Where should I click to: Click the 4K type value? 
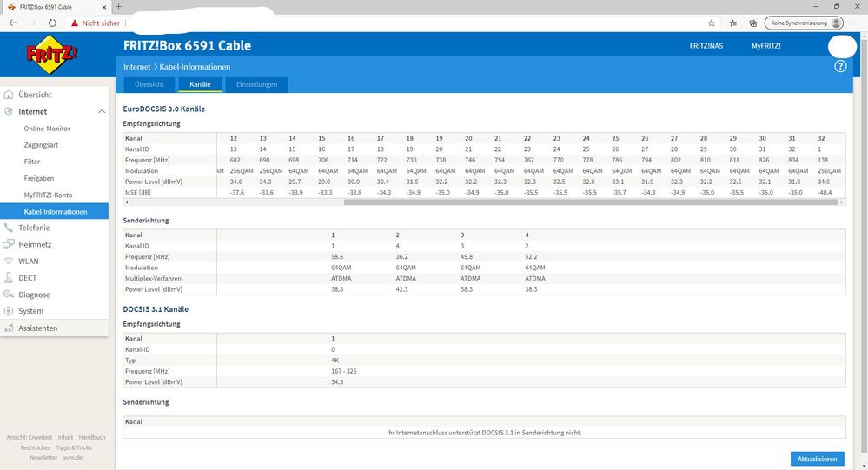click(335, 361)
